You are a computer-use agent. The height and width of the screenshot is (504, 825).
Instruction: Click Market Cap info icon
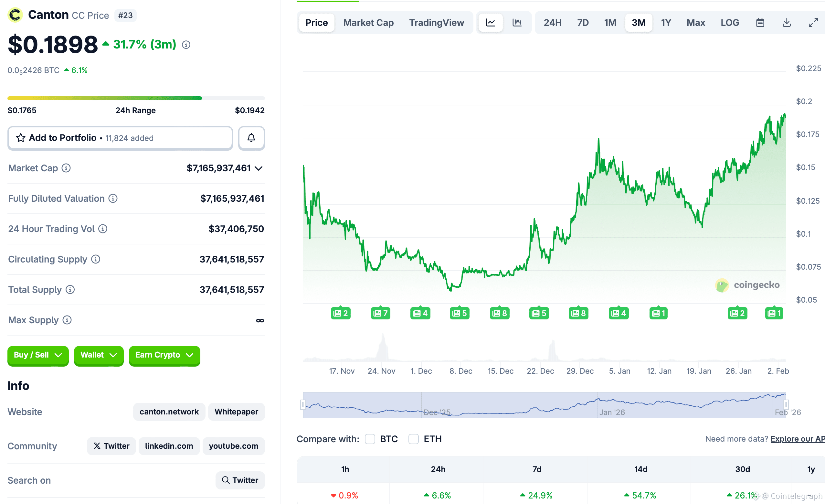point(66,168)
